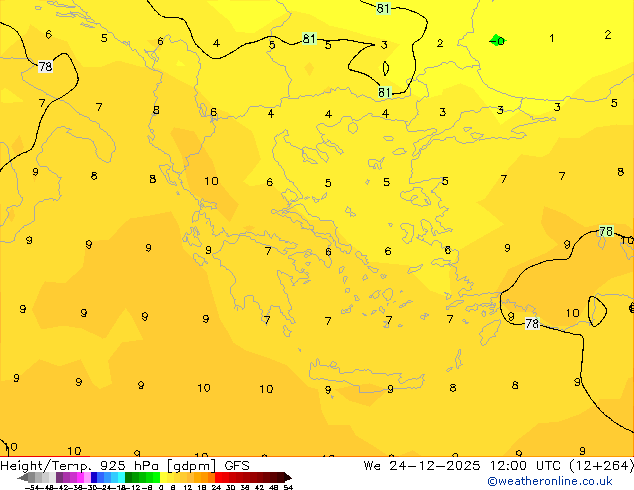Click the lowest 81 contour label above Greece
Viewport: 634px width, 490px height.
pyautogui.click(x=385, y=92)
